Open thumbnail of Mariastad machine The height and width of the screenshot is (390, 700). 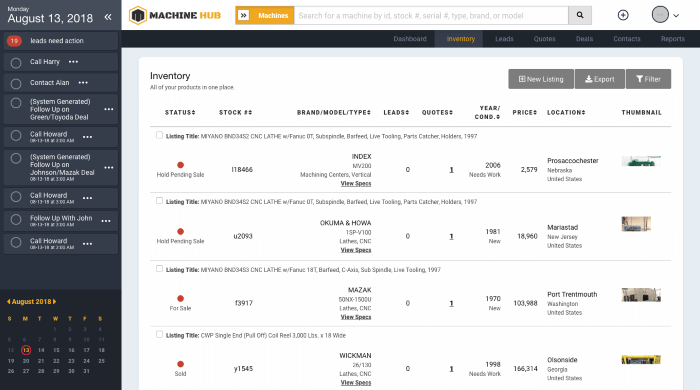pos(636,224)
